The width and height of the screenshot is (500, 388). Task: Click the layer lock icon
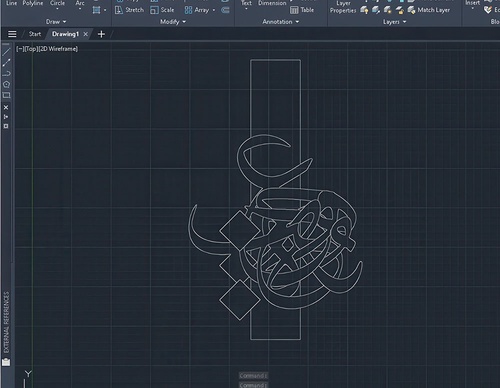399,10
